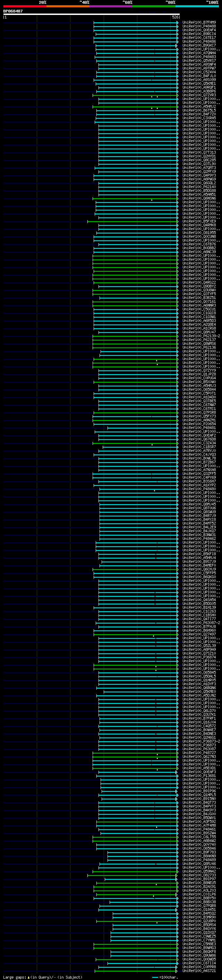Select hit label UniRef100_C5Z4V4
222x980 pixels.
click(199, 72)
